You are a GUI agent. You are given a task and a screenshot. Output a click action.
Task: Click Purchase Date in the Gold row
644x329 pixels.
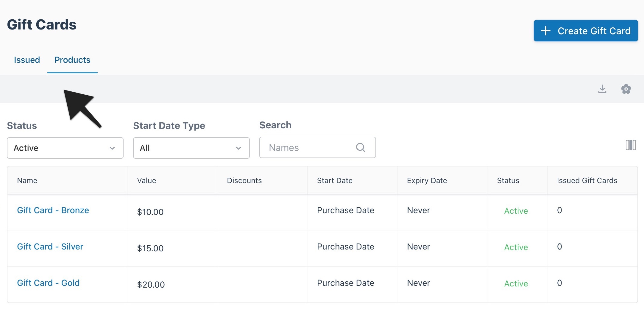tap(346, 283)
